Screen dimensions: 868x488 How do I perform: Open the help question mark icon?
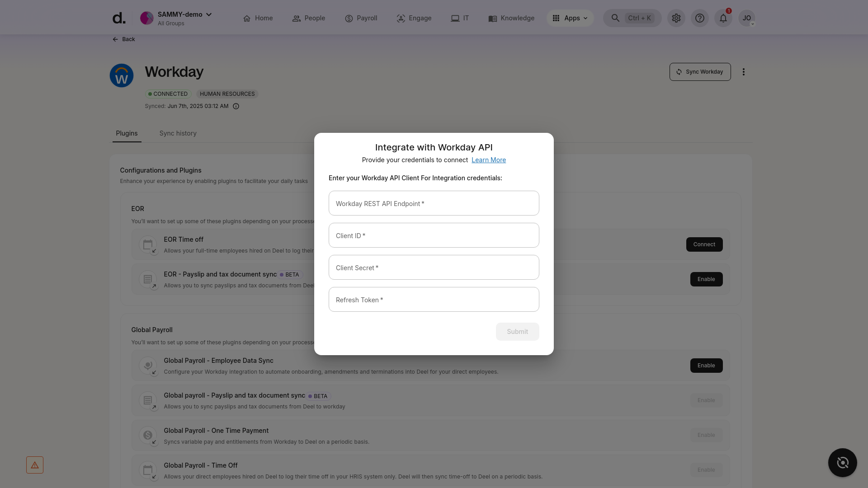(700, 18)
